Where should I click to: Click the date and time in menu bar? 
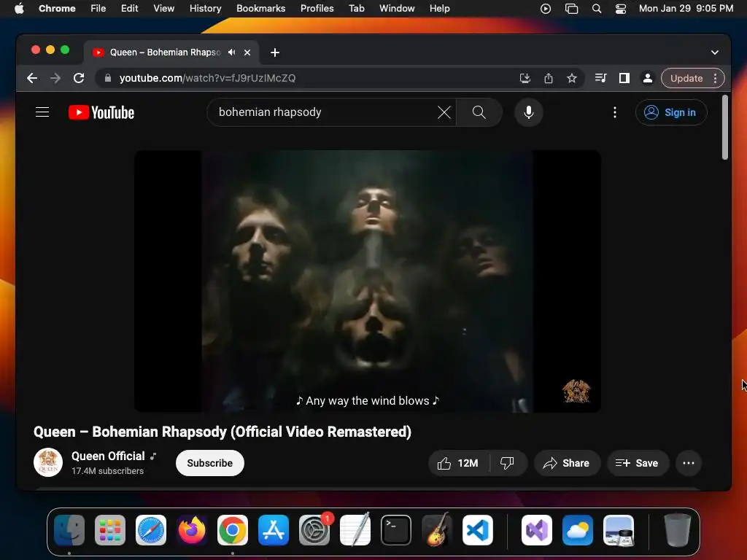coord(686,9)
